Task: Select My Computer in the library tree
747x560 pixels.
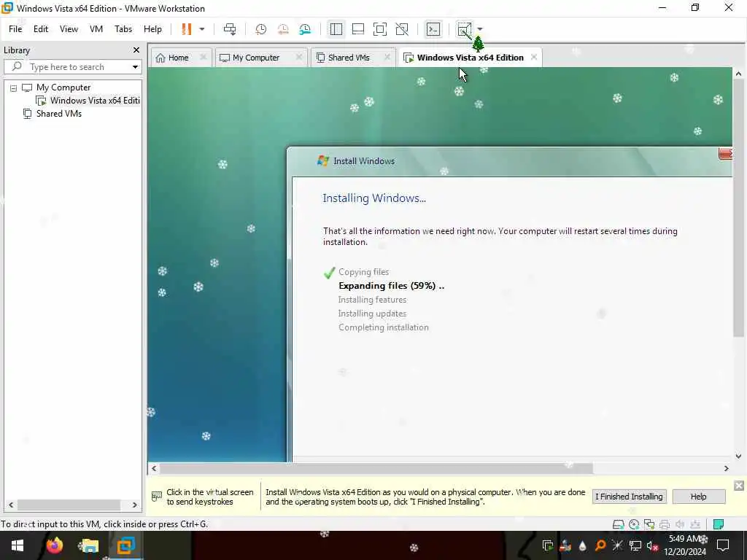Action: [x=63, y=87]
